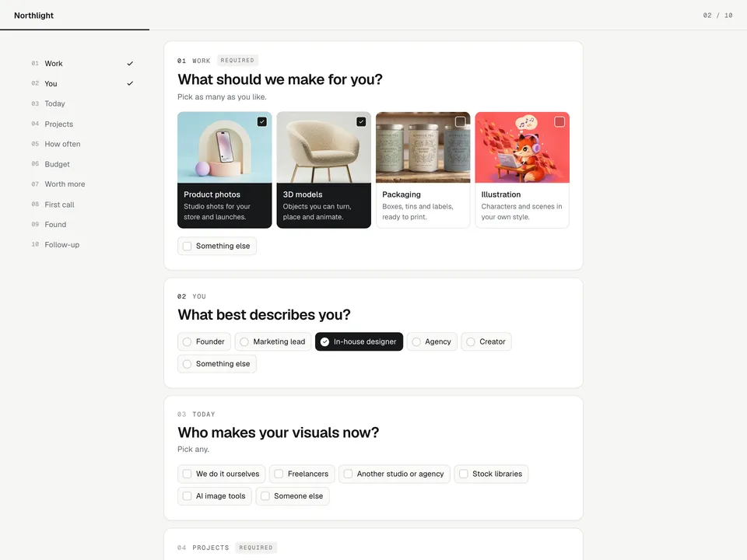This screenshot has width=747, height=560.
Task: Jump to the Worth more step
Action: (x=82, y=184)
